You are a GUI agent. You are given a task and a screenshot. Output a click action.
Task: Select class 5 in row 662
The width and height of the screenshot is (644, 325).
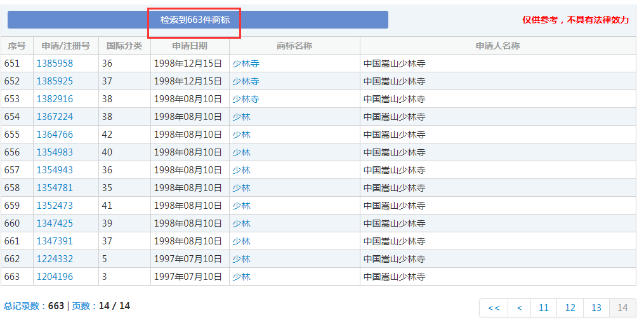click(x=104, y=259)
